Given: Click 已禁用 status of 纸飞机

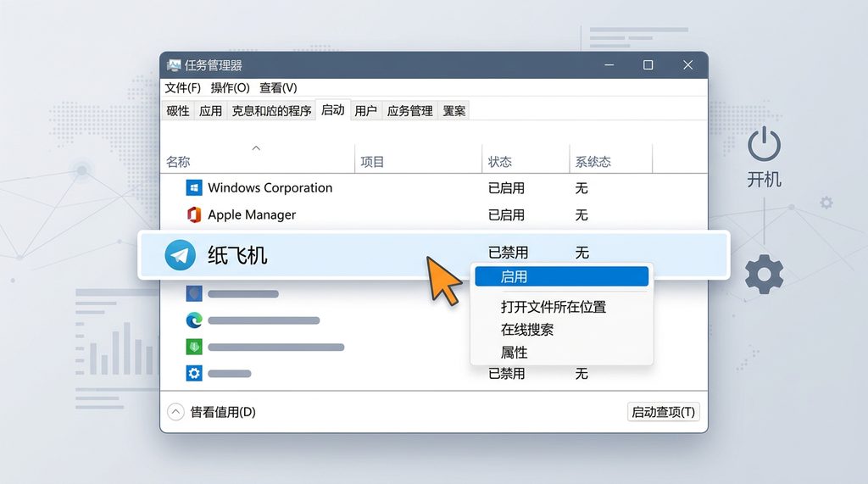Looking at the screenshot, I should (x=509, y=253).
